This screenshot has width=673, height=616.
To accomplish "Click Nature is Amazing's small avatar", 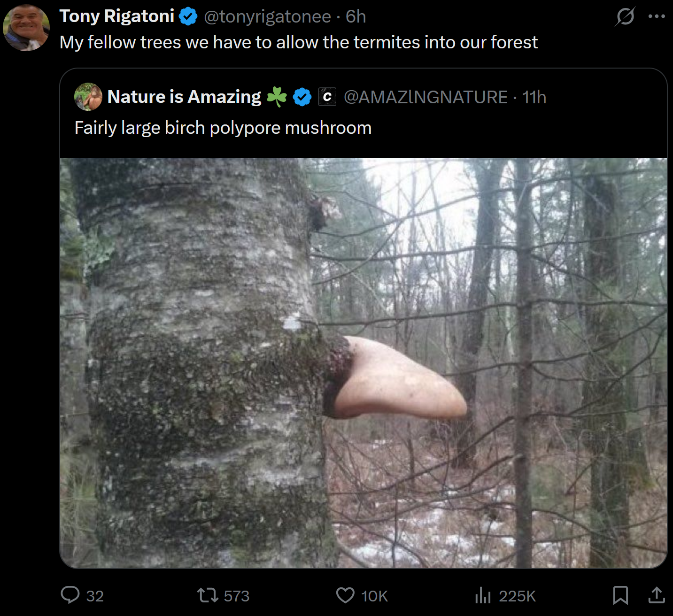I will pos(88,97).
